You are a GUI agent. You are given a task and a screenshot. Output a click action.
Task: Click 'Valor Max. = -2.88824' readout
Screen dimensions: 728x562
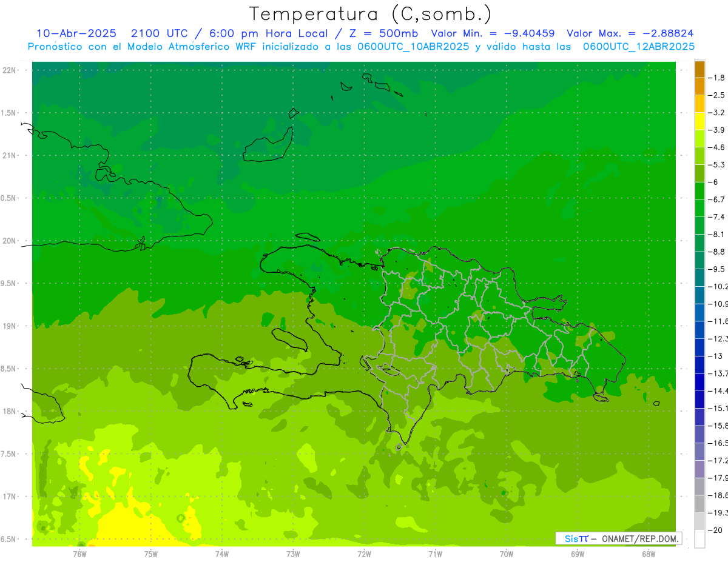[x=630, y=33]
